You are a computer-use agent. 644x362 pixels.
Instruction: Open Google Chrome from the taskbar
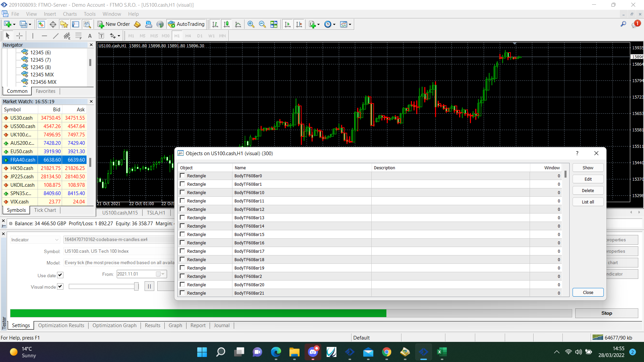point(386,352)
